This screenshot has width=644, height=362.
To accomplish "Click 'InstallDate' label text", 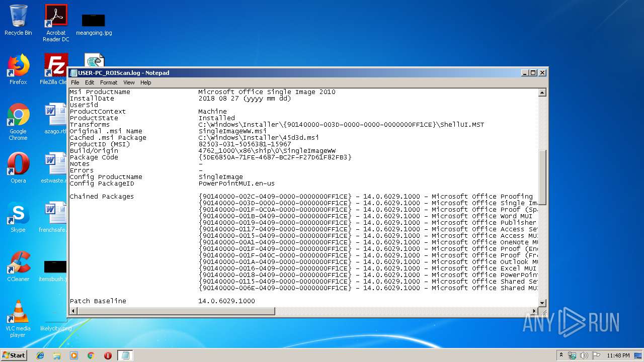I will 92,99.
